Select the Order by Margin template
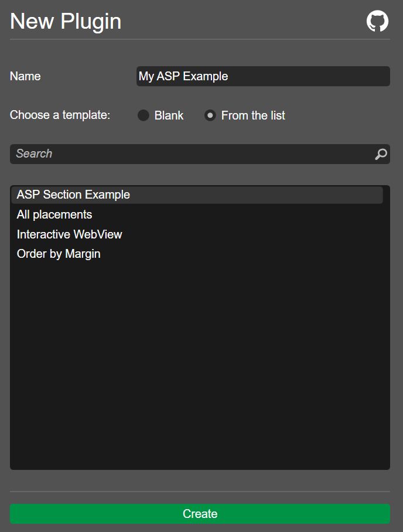This screenshot has width=403, height=532. click(x=197, y=254)
